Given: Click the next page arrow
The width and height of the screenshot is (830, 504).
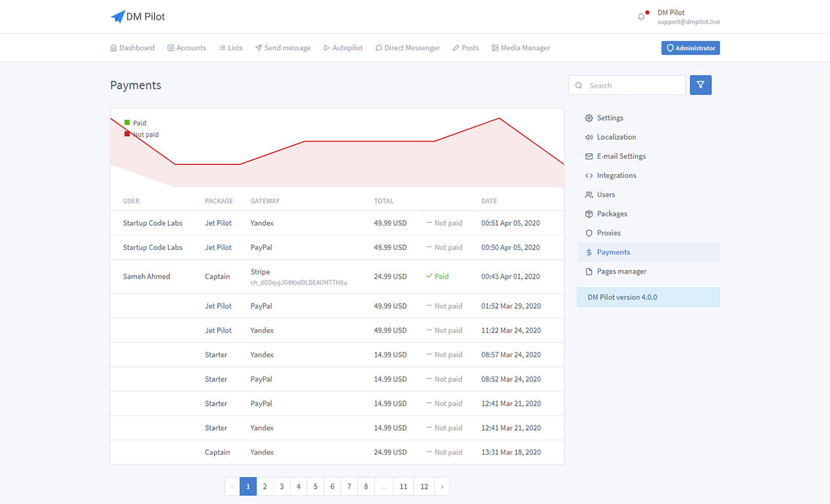Looking at the screenshot, I should [442, 487].
